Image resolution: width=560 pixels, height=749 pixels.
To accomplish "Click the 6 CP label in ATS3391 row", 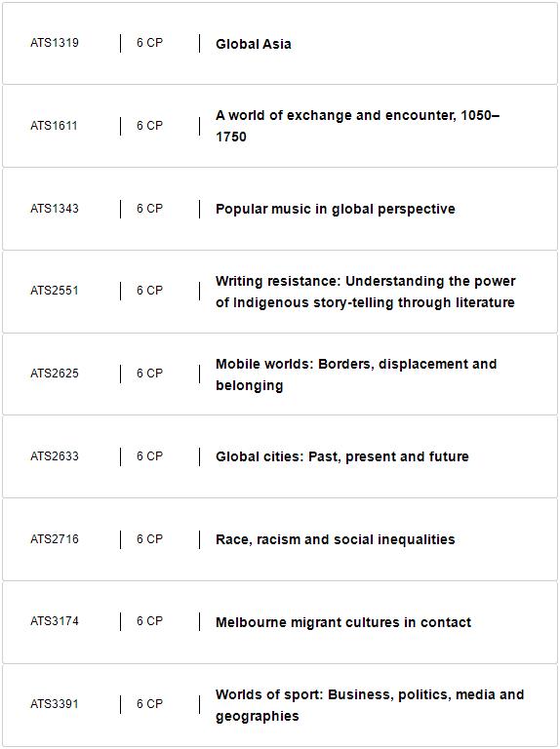I will (149, 703).
